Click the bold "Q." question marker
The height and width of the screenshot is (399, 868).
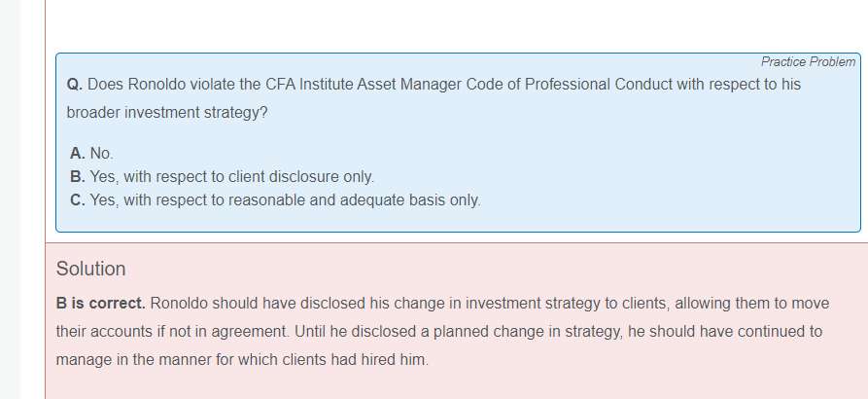[x=74, y=85]
